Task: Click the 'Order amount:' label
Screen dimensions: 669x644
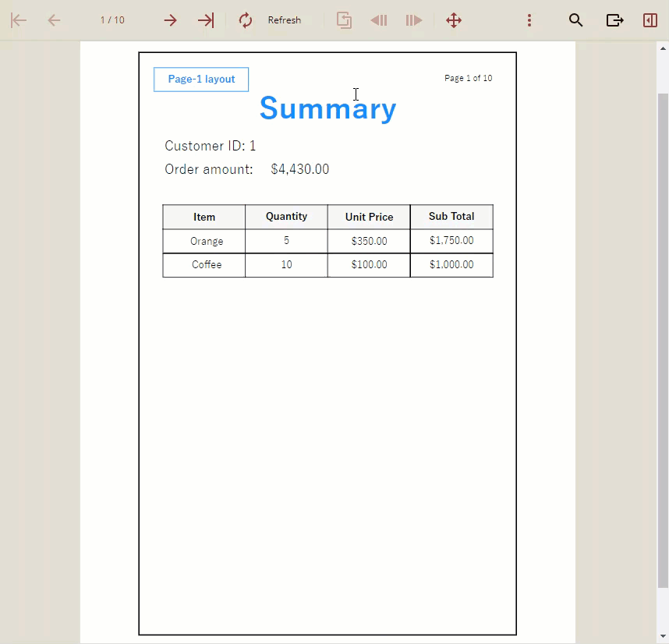Action: click(x=209, y=169)
